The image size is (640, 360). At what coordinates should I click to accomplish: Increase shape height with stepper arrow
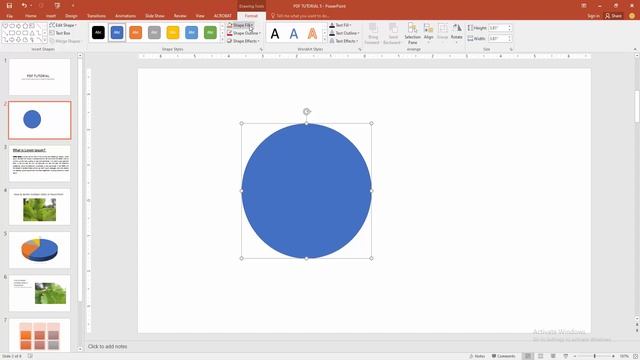[x=509, y=27]
